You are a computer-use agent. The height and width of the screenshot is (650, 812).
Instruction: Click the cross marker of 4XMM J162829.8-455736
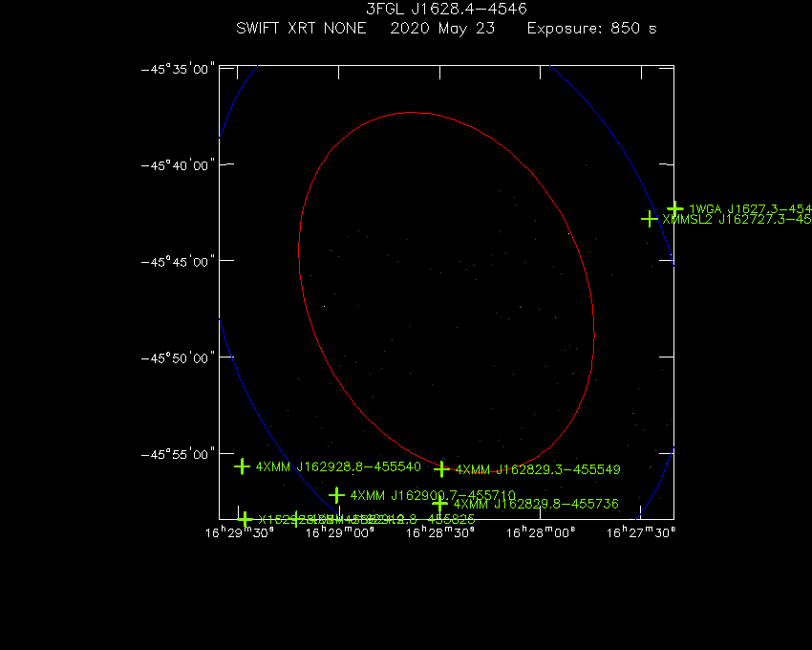point(439,504)
